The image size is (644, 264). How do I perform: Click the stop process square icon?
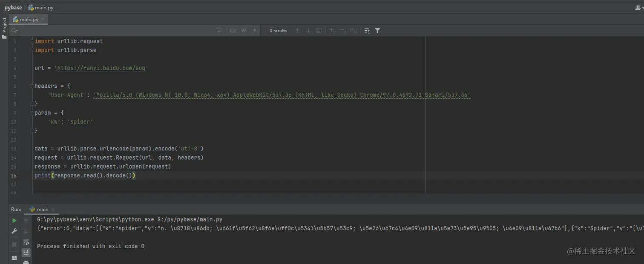click(x=14, y=244)
